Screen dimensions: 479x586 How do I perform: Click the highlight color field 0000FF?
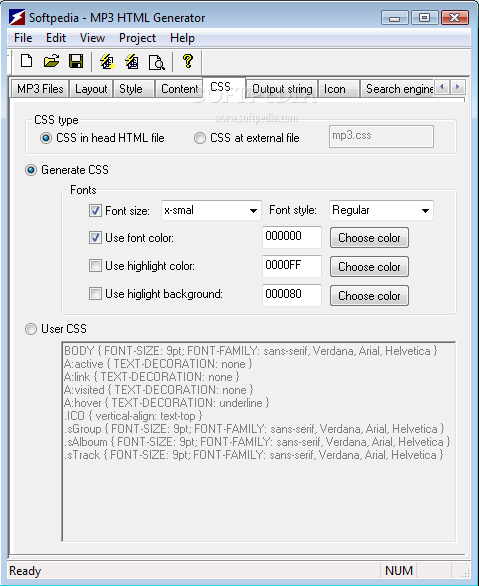pyautogui.click(x=292, y=266)
